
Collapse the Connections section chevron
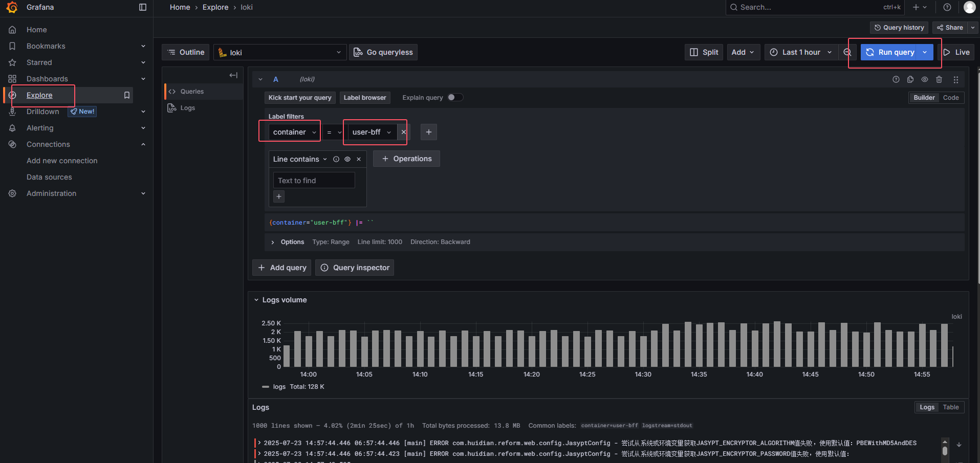[143, 144]
